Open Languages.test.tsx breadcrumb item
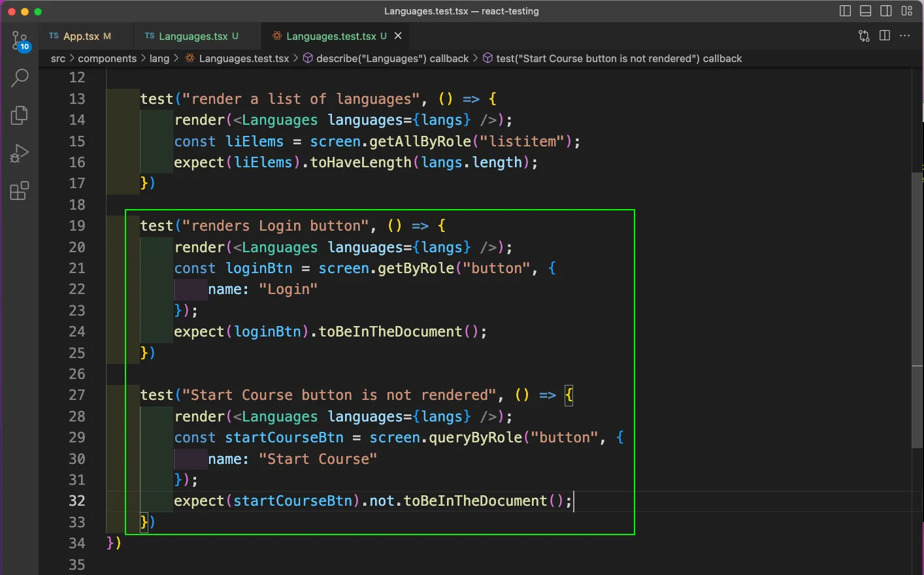The width and height of the screenshot is (924, 575). [x=237, y=58]
